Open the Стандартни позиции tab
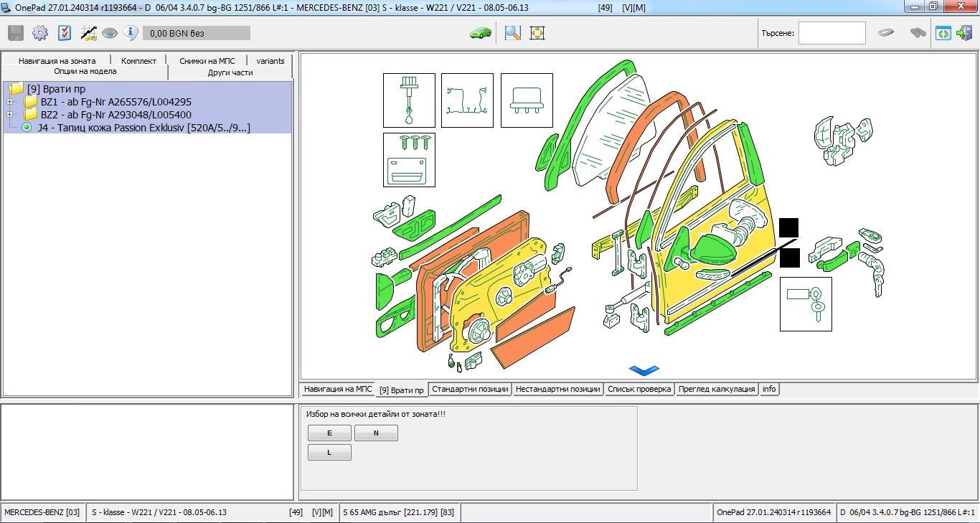Viewport: 980px width, 523px height. [x=470, y=389]
